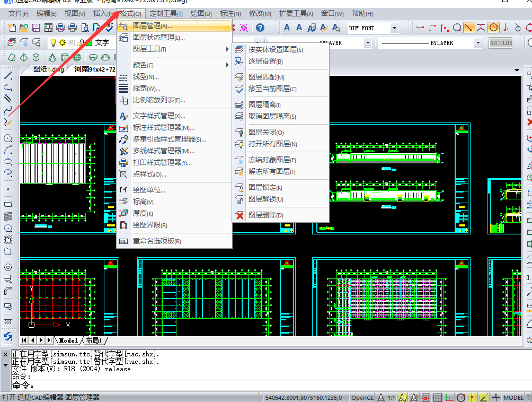Click the 文字 text tool button
Screen dimensions: 532x402
click(x=102, y=42)
